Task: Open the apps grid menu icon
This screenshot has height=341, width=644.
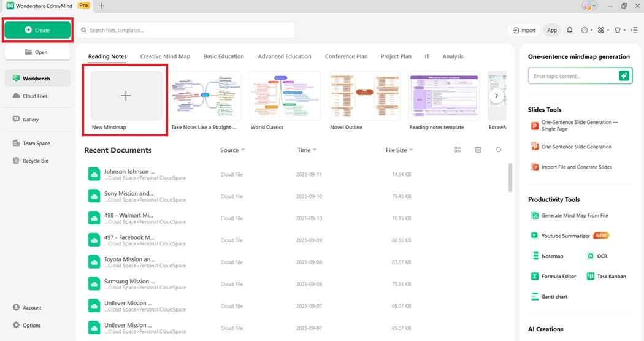Action: [603, 30]
